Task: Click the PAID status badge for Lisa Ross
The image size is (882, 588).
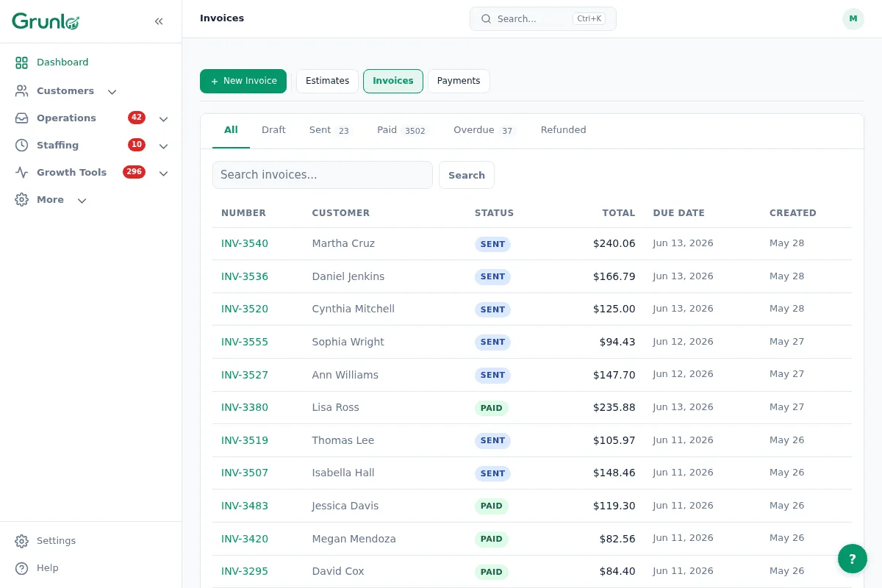Action: click(x=492, y=408)
